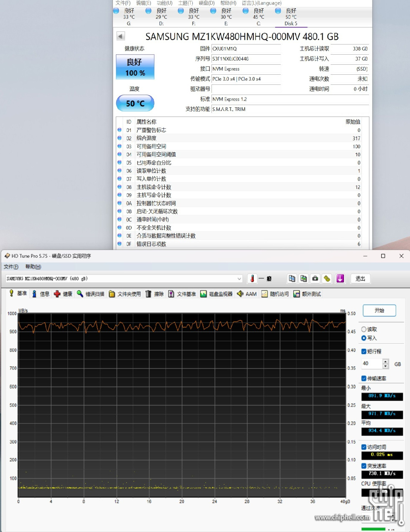
Task: Open CrystalDiskInfo 硬盘(D) menu
Action: pos(206,3)
